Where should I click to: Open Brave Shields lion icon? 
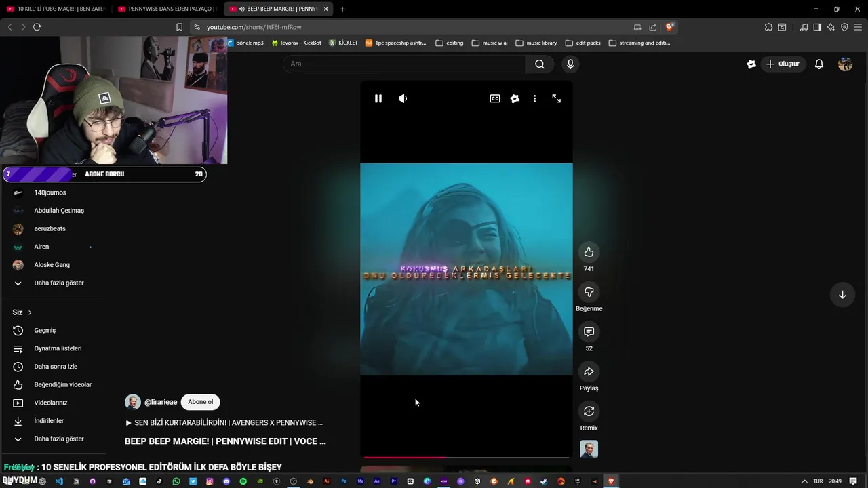click(669, 27)
